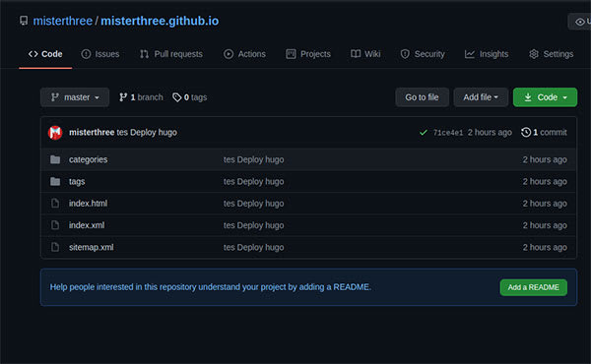Click the Go to file button
The image size is (591, 364).
point(422,97)
